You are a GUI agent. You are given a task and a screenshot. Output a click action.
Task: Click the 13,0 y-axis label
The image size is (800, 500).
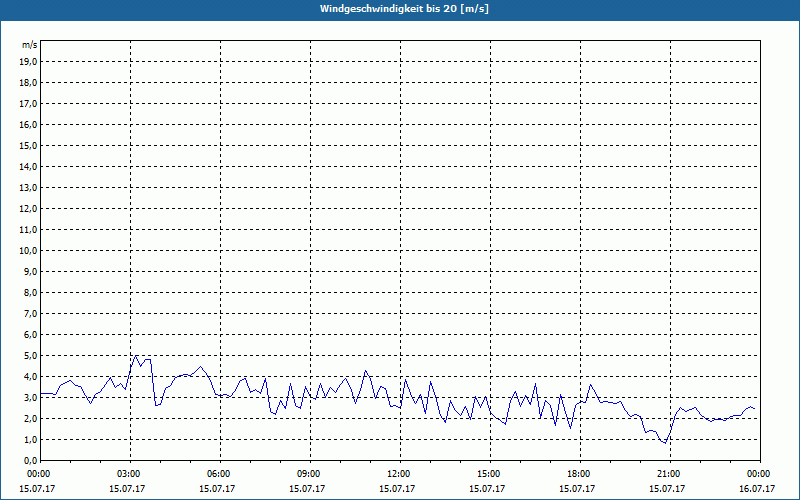(28, 188)
